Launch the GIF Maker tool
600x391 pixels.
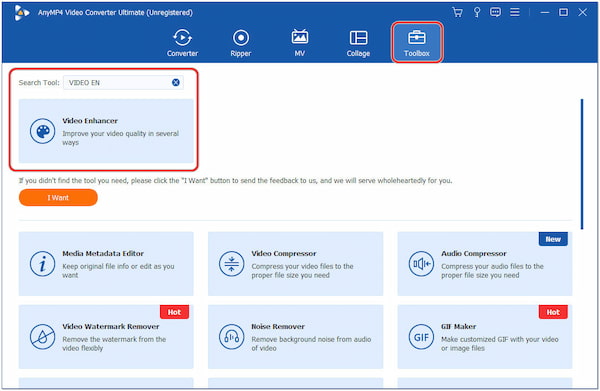(x=485, y=337)
